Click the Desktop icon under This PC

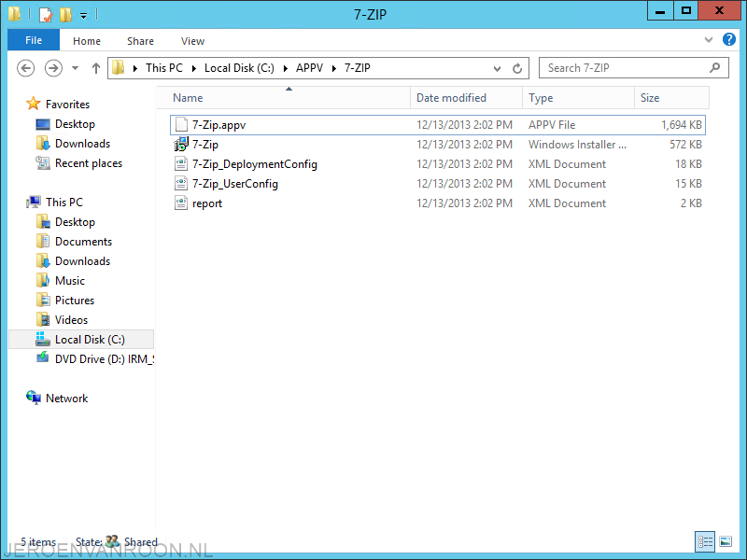click(x=43, y=221)
